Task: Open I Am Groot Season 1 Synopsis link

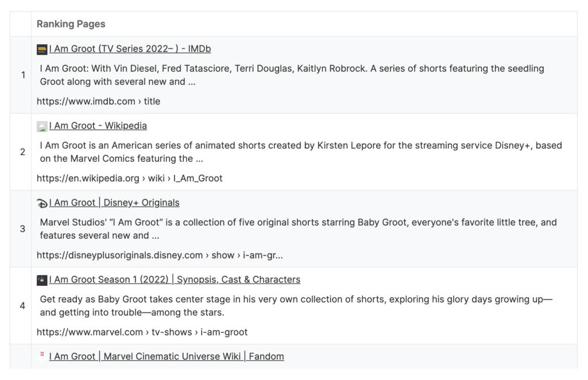Action: pos(175,279)
